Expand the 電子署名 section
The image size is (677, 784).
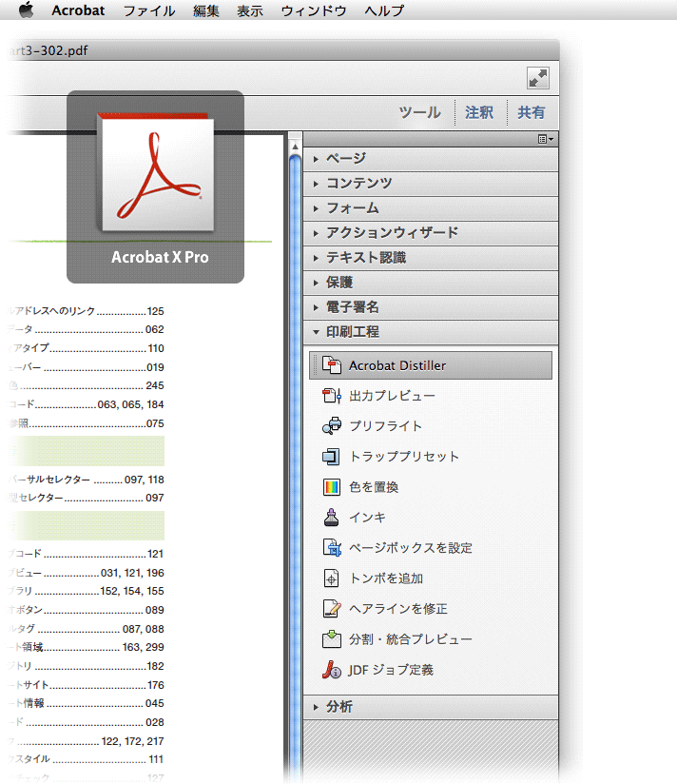click(431, 307)
